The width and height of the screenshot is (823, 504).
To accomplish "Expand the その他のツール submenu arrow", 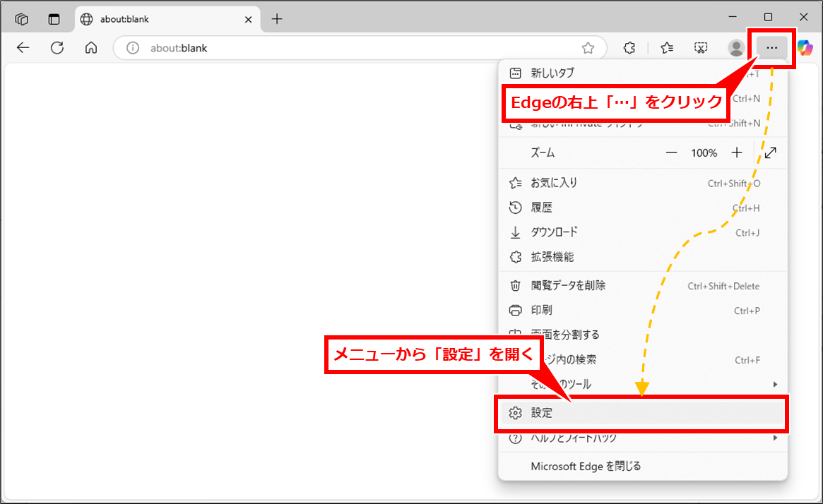I will coord(775,385).
